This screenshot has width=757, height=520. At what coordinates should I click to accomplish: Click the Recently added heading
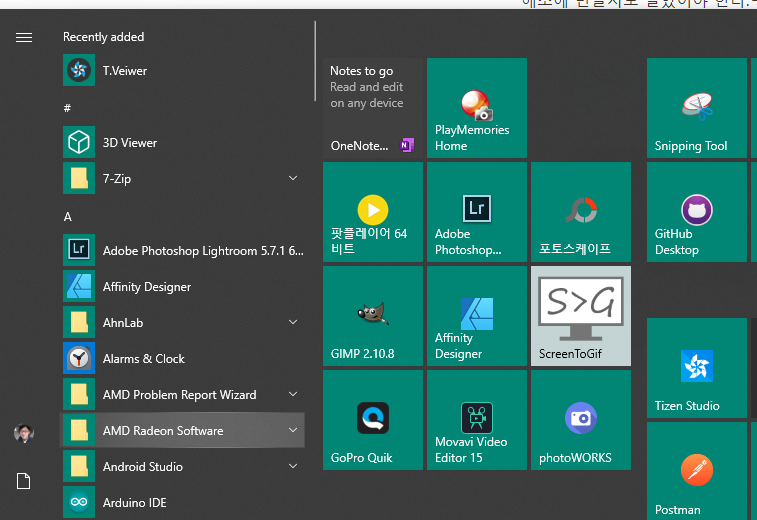[103, 37]
